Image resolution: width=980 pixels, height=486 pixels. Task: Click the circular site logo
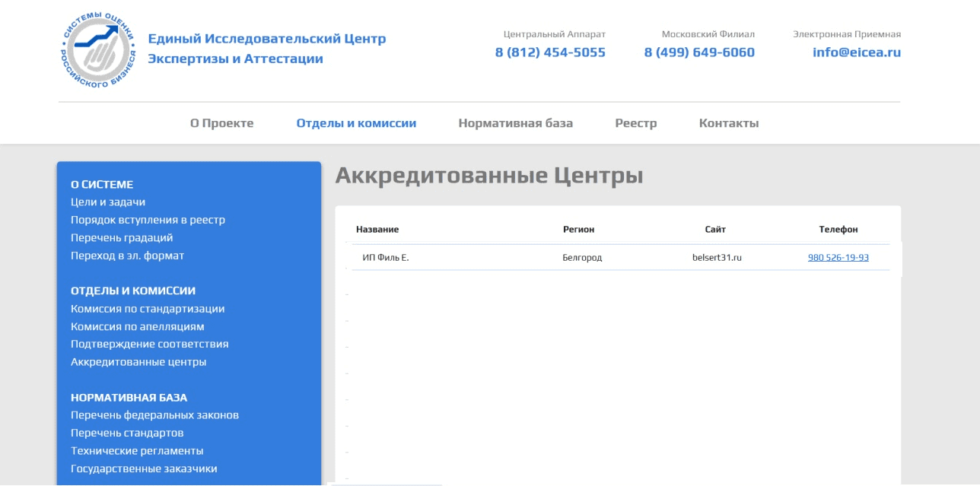point(99,49)
